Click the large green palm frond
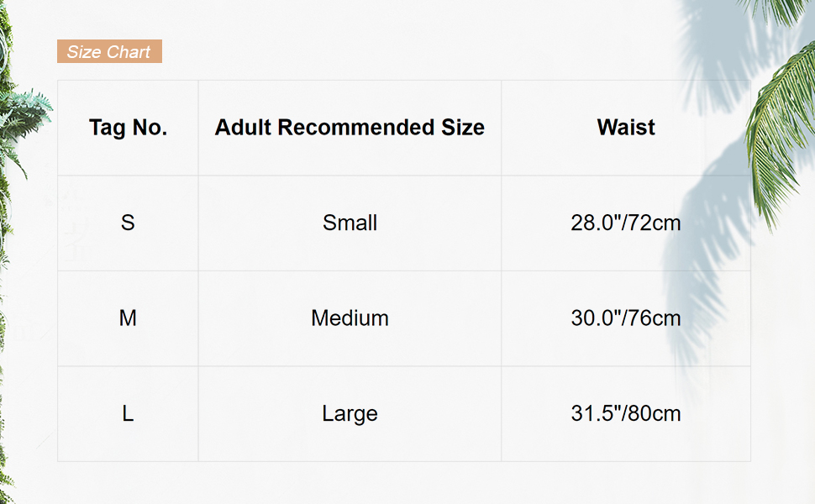 tap(781, 126)
